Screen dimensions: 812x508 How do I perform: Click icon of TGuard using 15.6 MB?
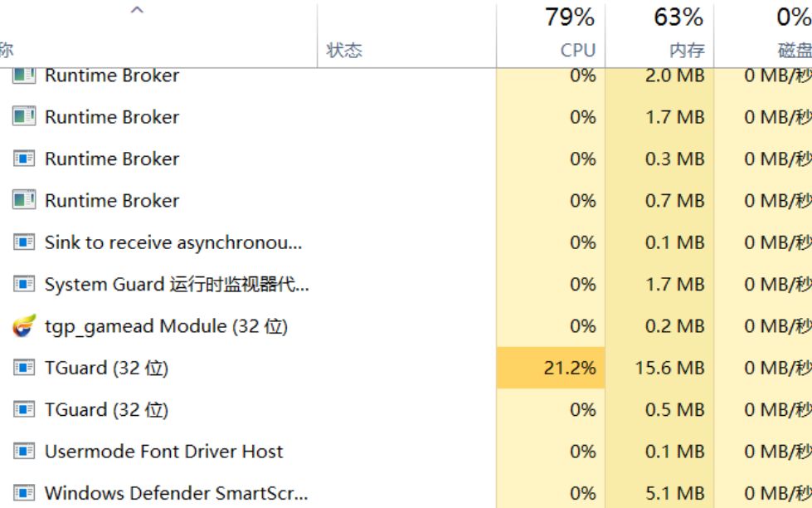click(24, 368)
